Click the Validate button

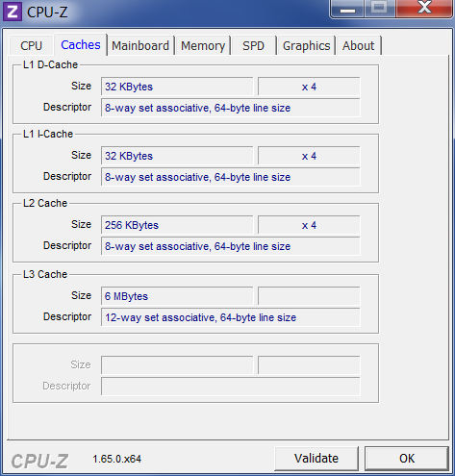316,459
